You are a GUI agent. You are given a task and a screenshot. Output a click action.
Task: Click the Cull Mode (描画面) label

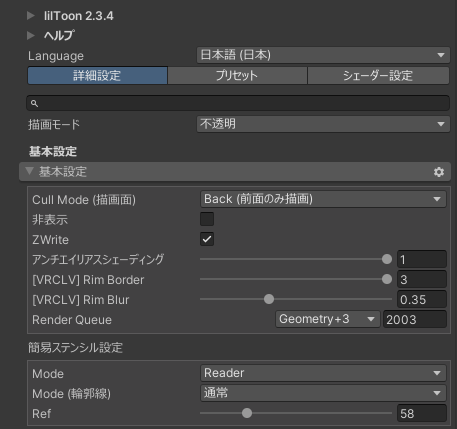point(84,200)
